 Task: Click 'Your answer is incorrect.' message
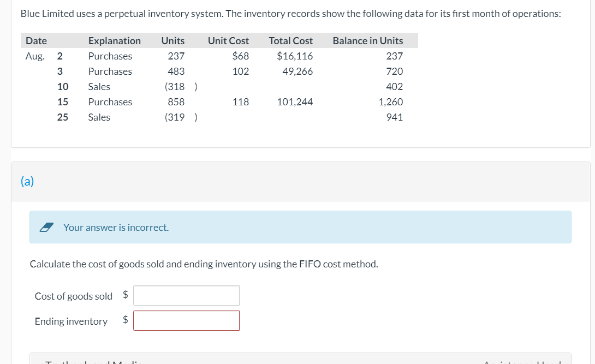pos(116,228)
